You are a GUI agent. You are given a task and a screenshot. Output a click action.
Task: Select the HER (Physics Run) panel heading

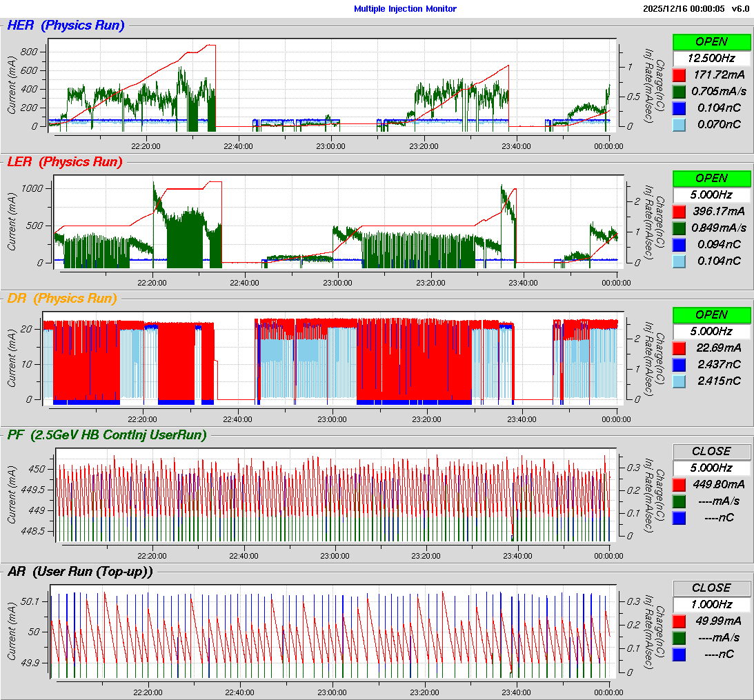pyautogui.click(x=66, y=26)
